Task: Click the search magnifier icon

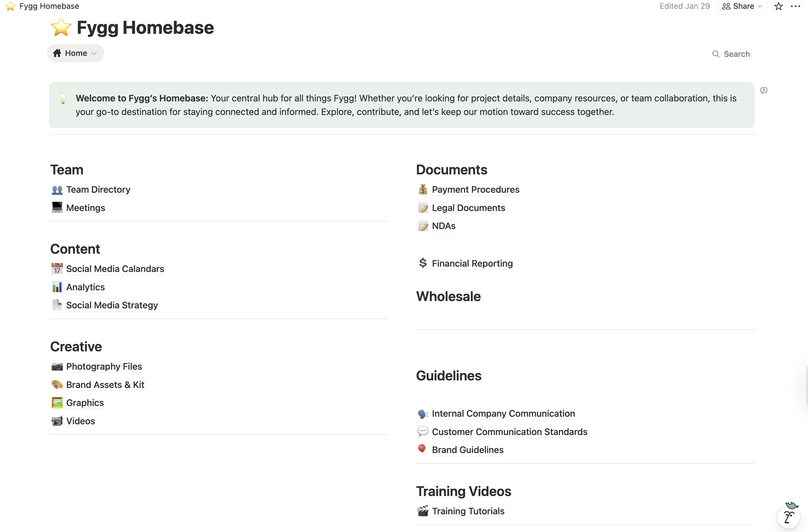Action: [x=715, y=54]
